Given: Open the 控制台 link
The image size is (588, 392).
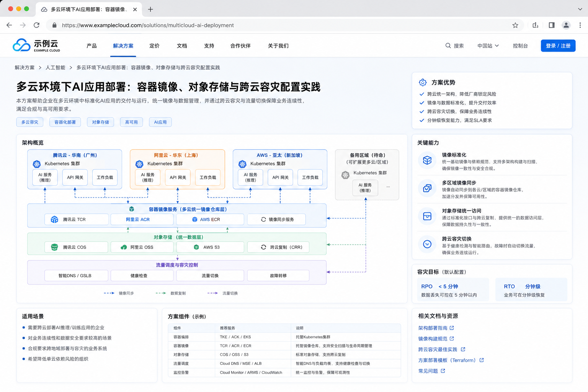Looking at the screenshot, I should pos(520,46).
